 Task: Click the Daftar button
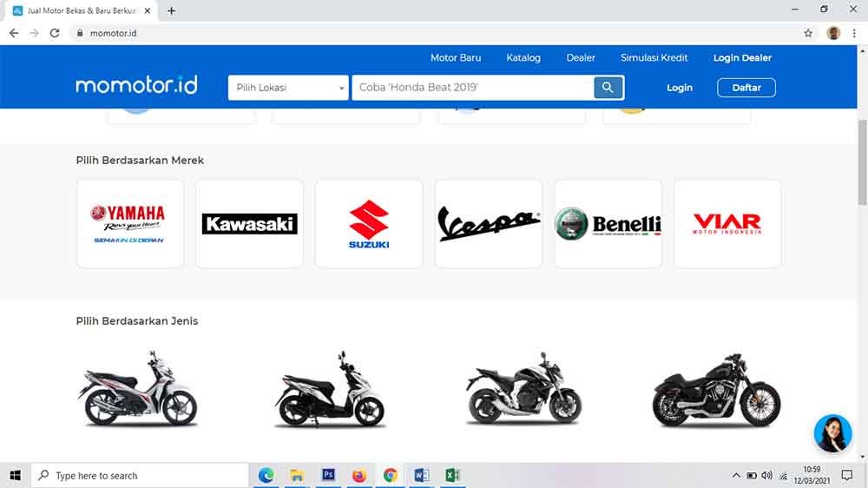tap(746, 88)
